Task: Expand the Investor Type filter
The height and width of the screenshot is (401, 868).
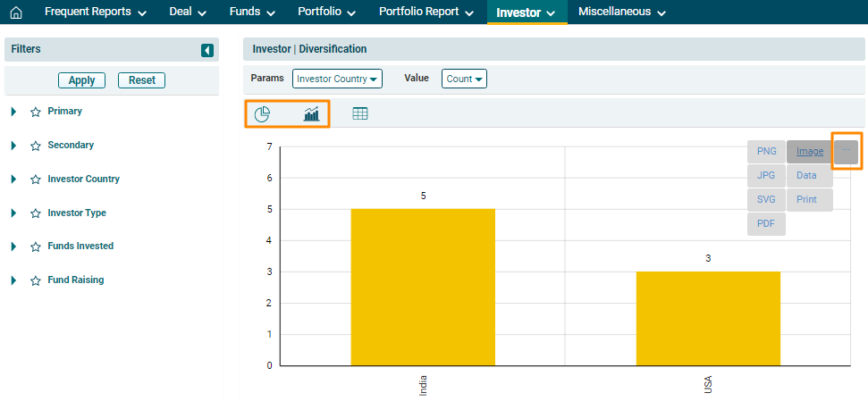Action: (x=14, y=213)
